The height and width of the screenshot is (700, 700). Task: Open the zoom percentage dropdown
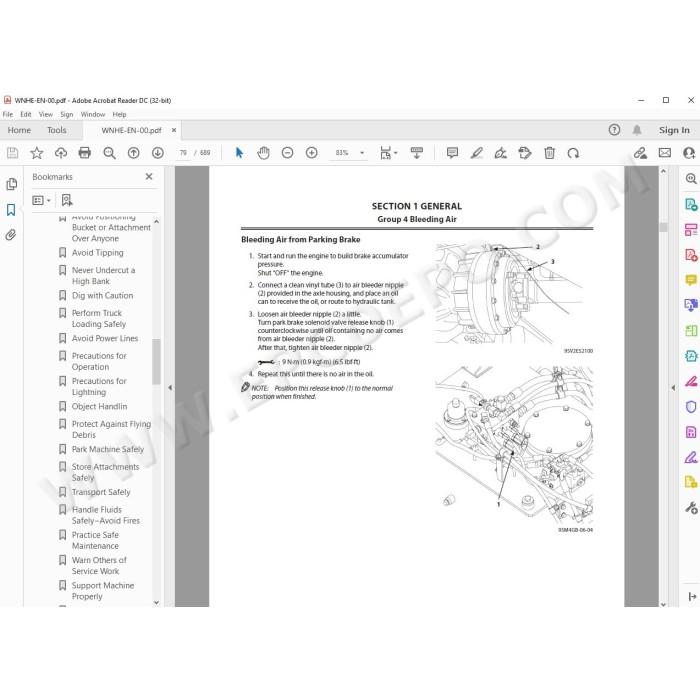pos(362,153)
